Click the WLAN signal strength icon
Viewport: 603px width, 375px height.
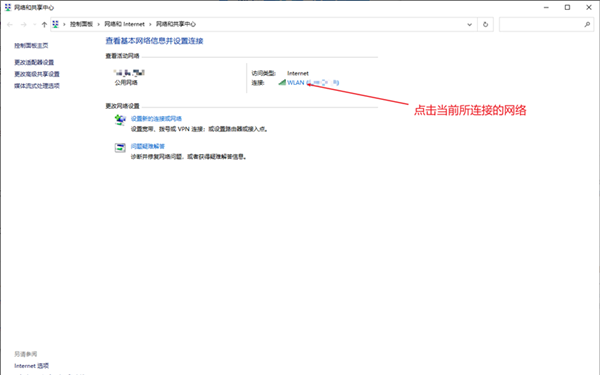click(282, 82)
